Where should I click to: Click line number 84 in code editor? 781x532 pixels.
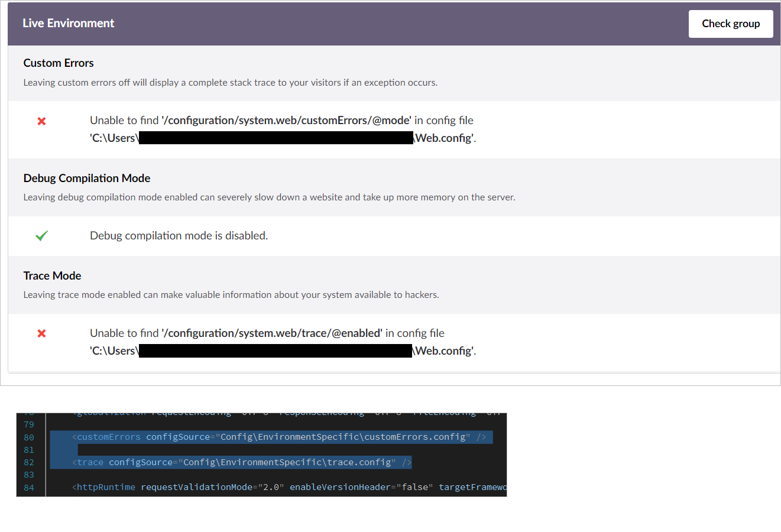click(29, 488)
